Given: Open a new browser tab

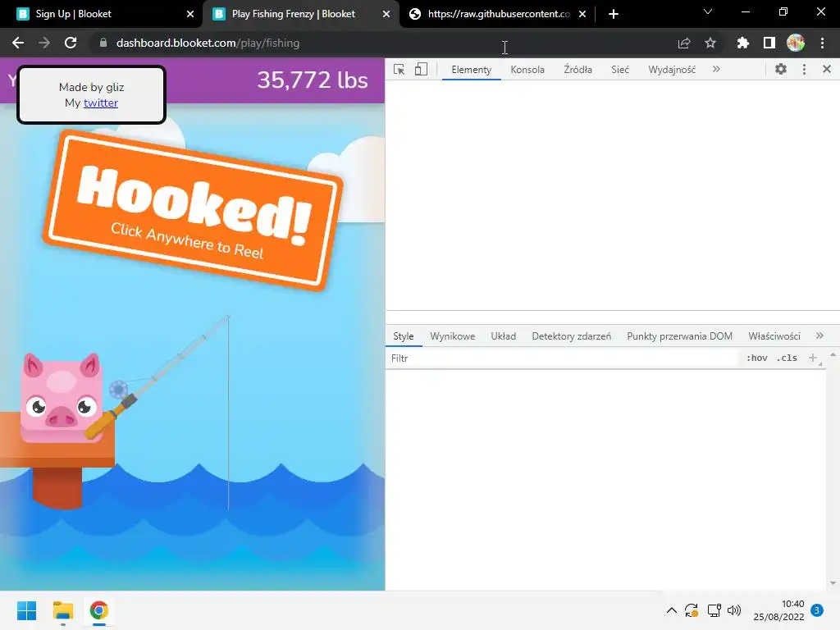Looking at the screenshot, I should pos(614,14).
